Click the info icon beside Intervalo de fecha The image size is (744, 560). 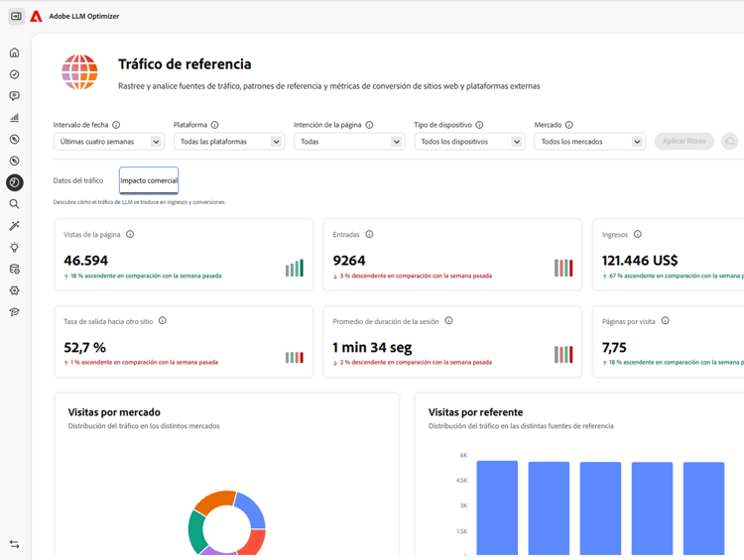point(116,125)
